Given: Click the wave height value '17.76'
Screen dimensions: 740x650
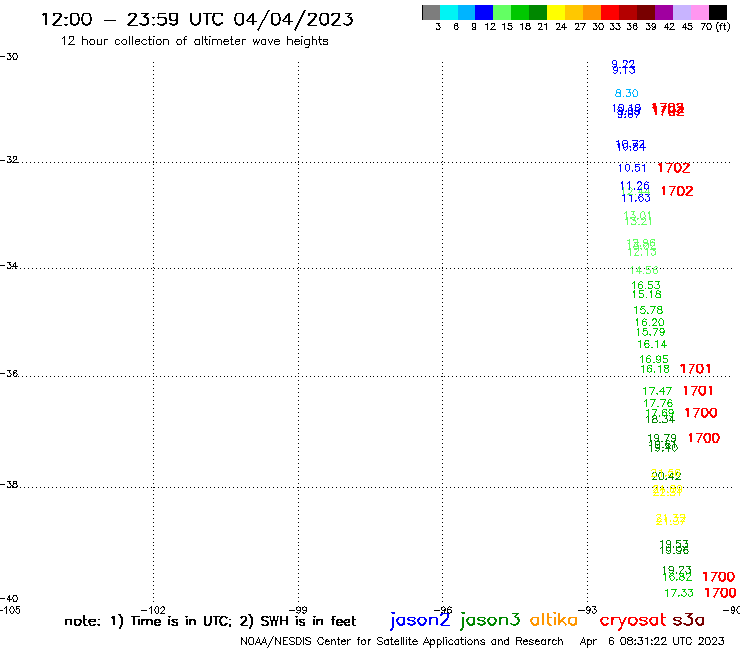Looking at the screenshot, I should pos(658,403).
